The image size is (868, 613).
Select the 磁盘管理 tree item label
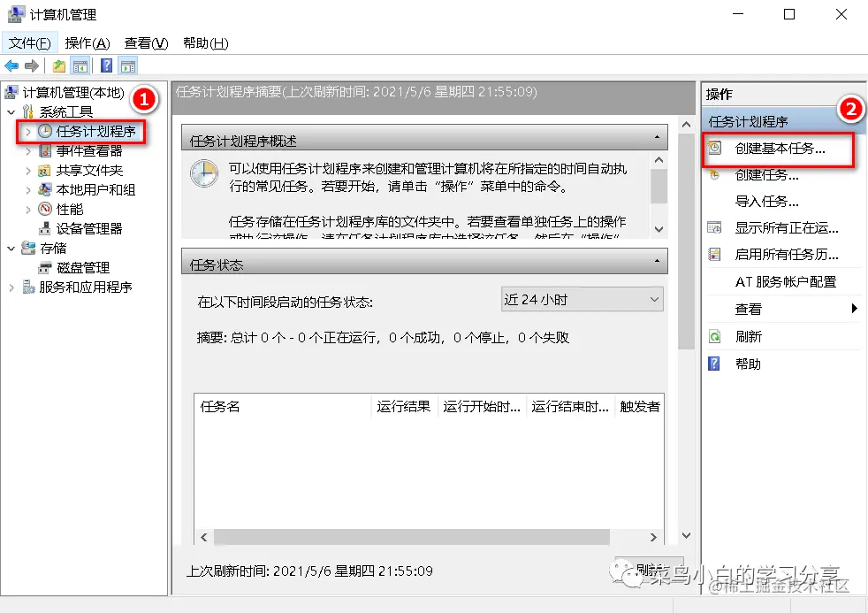pyautogui.click(x=84, y=268)
